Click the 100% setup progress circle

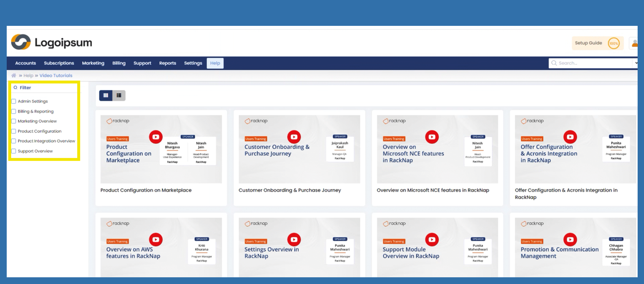[613, 43]
